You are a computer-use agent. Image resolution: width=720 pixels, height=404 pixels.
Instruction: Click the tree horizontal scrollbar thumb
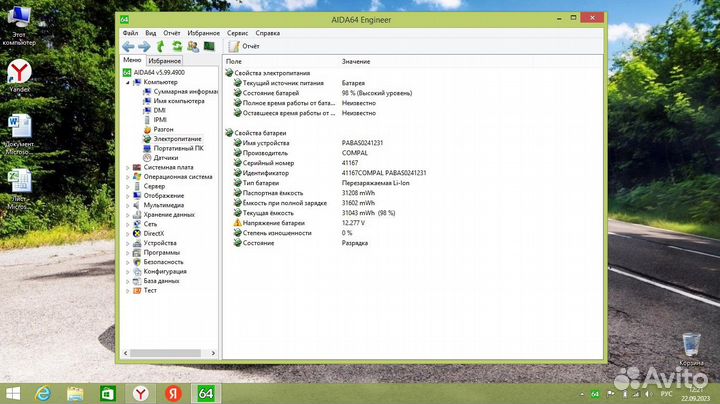165,353
